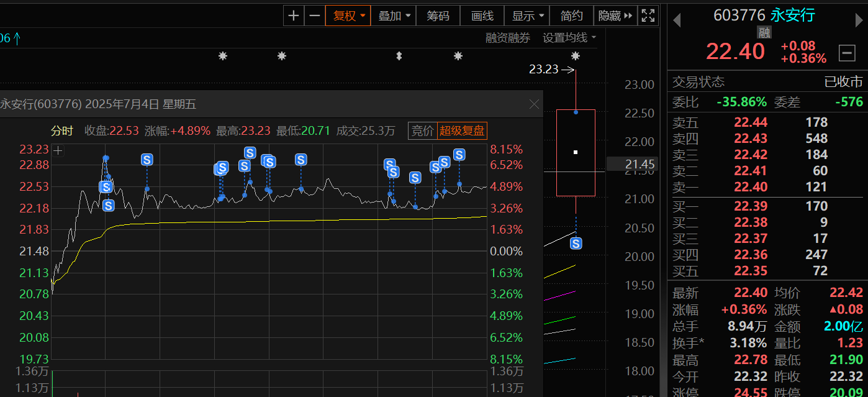868x397 pixels.
Task: Click burst event marker above the candlestick
Action: click(x=576, y=57)
